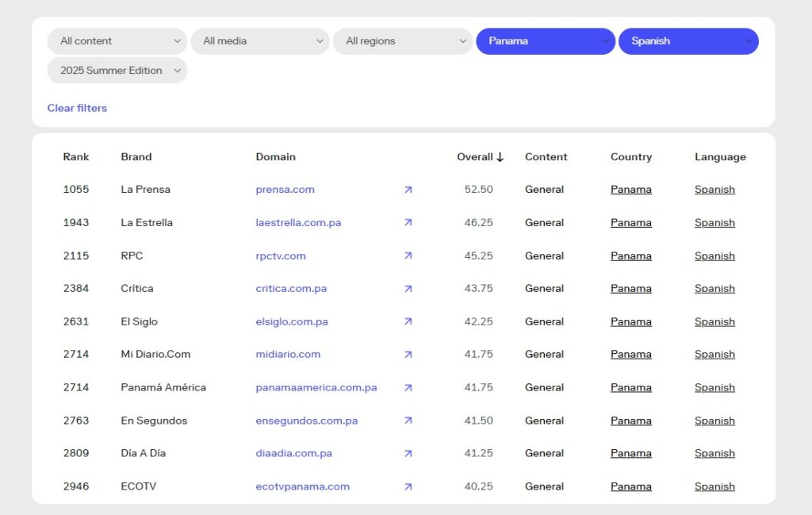Viewport: 812px width, 515px height.
Task: Open Spanish link in En Segundos row
Action: (714, 421)
